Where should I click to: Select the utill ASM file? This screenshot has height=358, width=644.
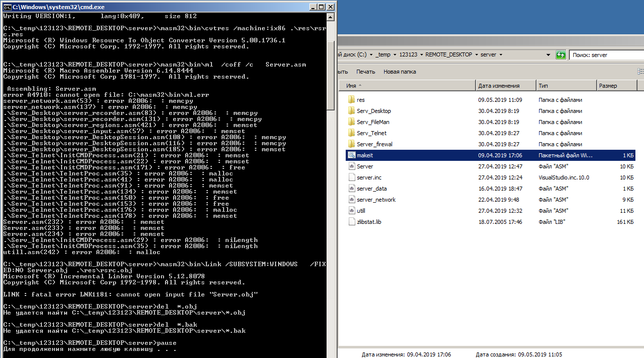pos(361,211)
